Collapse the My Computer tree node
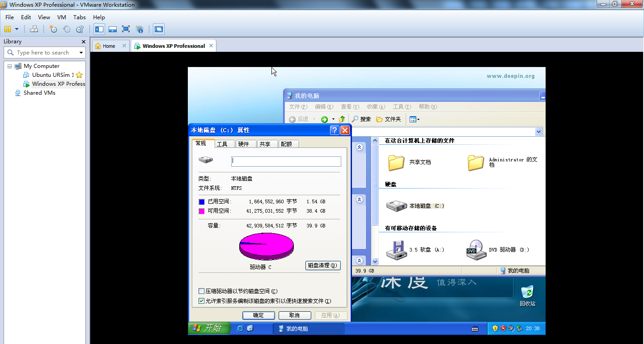This screenshot has width=644, height=344. 9,66
